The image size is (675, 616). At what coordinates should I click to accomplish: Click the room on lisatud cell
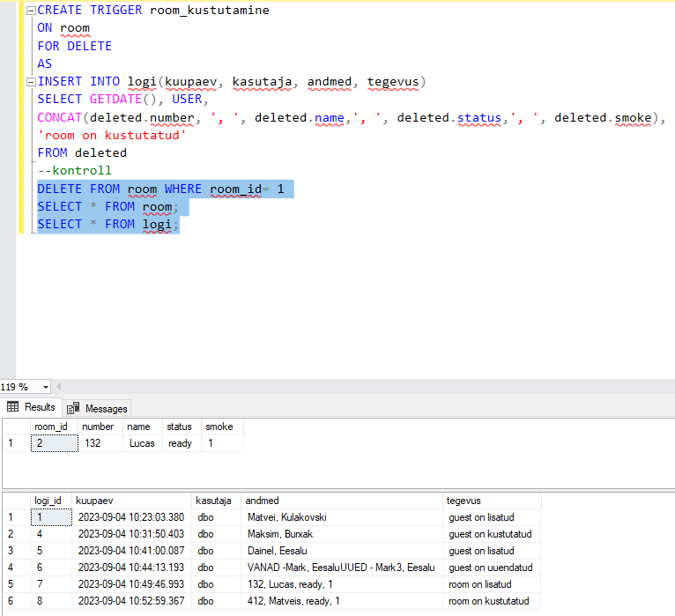[x=492, y=584]
